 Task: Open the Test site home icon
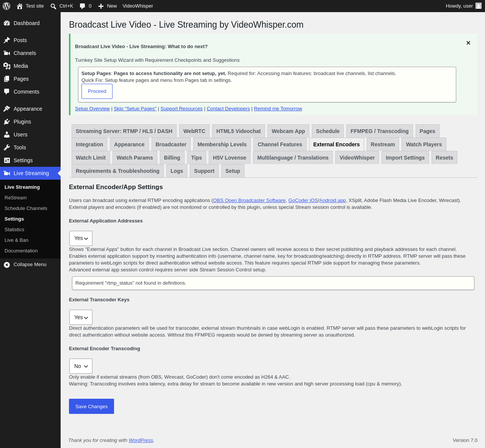click(x=20, y=6)
